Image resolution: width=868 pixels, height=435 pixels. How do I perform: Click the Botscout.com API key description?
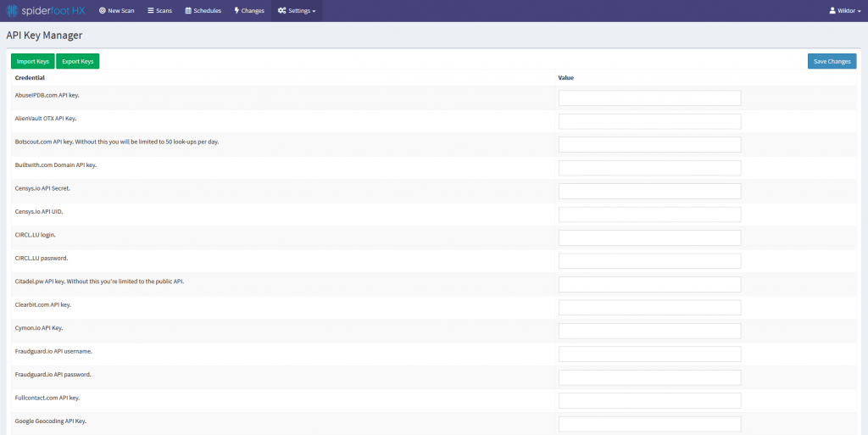(x=117, y=142)
